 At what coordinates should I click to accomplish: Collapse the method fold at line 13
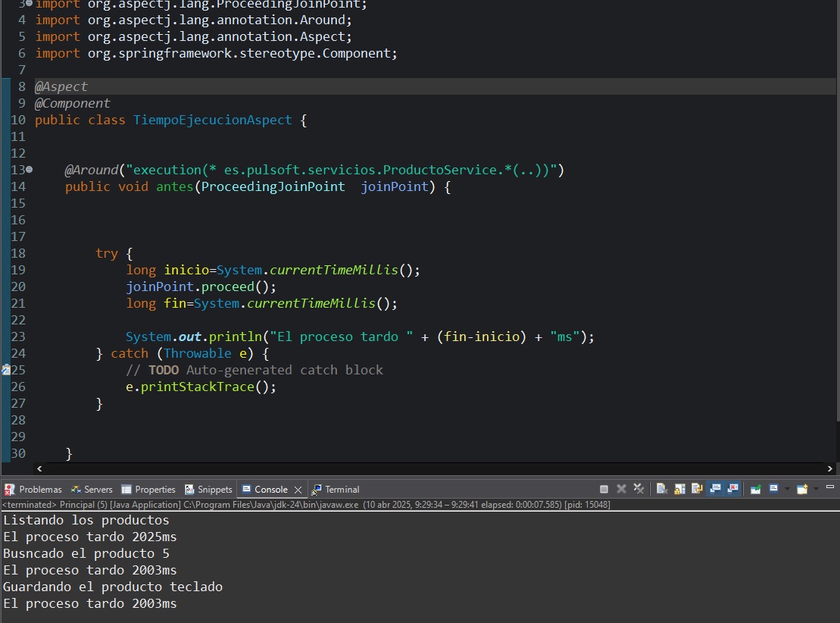click(x=30, y=170)
